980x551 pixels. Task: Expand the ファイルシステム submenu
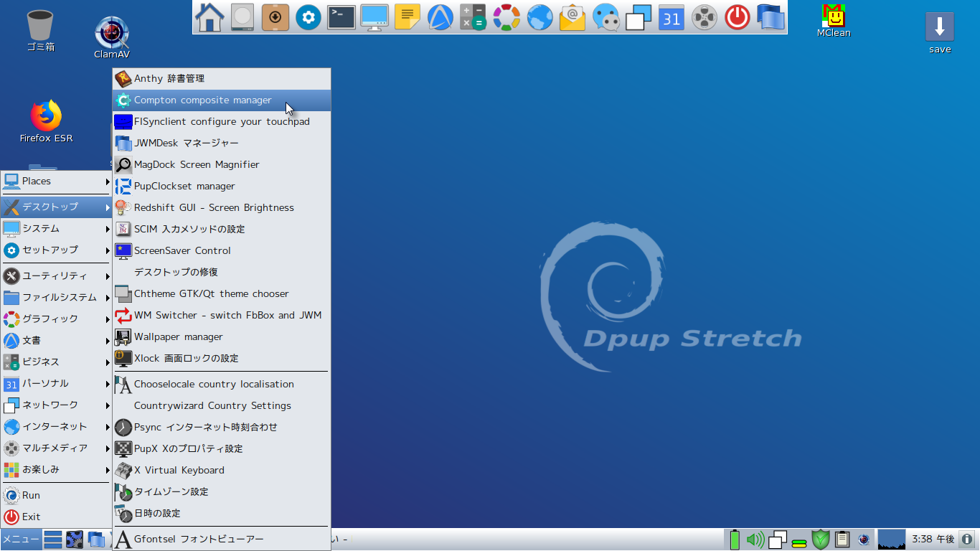(56, 297)
